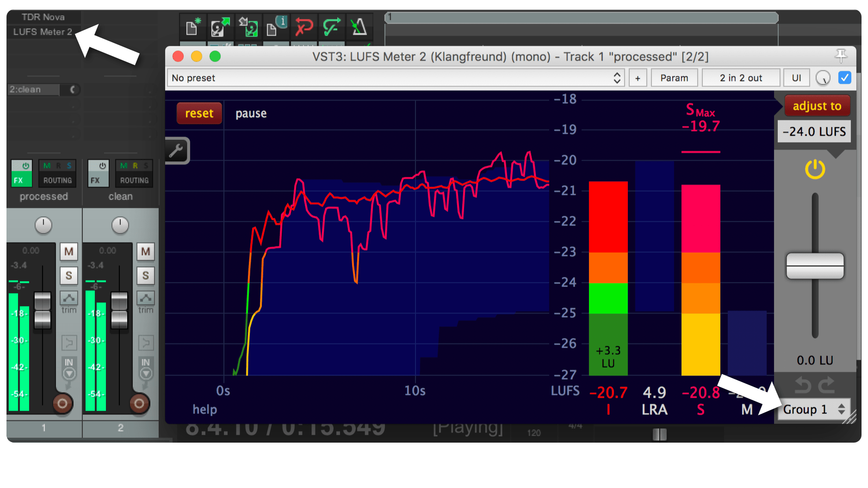
Task: Click the 0.0 LU gain readout
Action: [x=815, y=360]
